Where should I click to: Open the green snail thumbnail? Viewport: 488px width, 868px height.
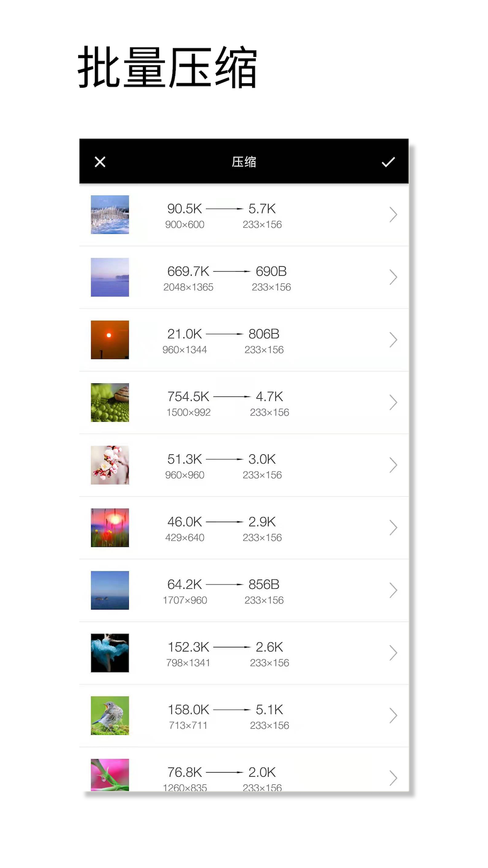pyautogui.click(x=110, y=402)
